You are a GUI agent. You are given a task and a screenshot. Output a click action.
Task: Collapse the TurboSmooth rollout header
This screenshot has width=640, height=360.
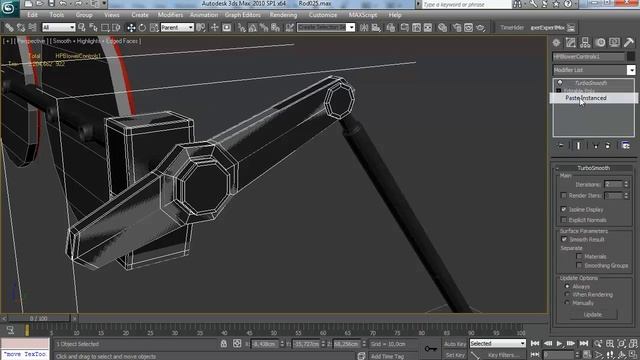coord(593,168)
